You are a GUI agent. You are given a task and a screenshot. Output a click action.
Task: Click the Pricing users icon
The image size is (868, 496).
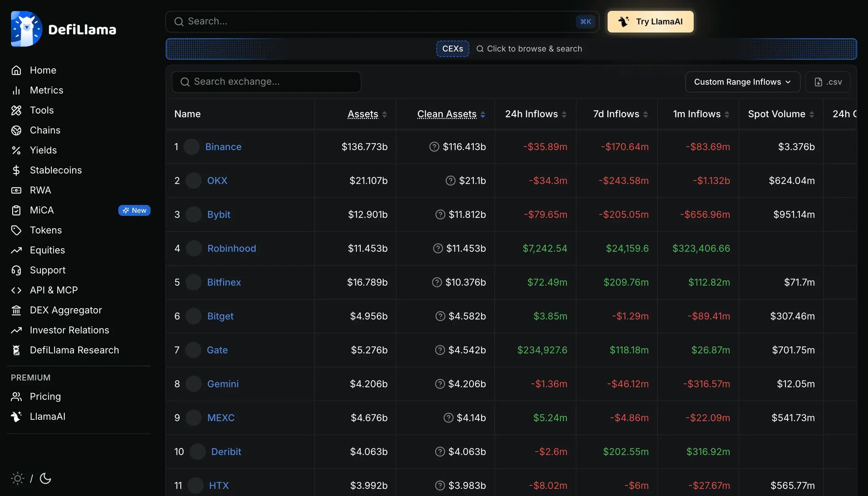coord(16,396)
